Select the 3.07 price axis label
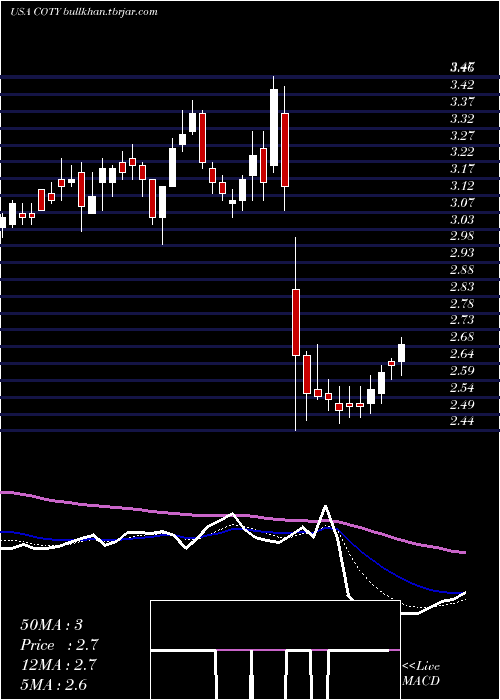The width and height of the screenshot is (500, 700). point(462,203)
